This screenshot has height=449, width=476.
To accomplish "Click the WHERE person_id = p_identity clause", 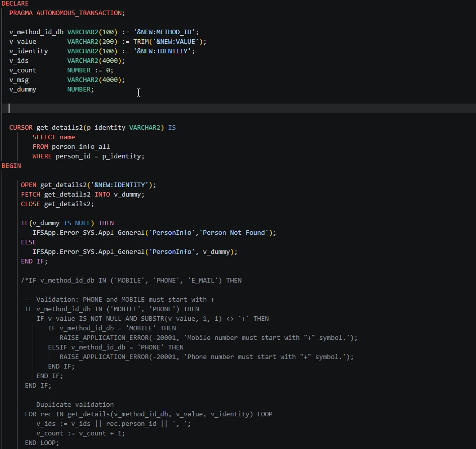I will tap(88, 156).
